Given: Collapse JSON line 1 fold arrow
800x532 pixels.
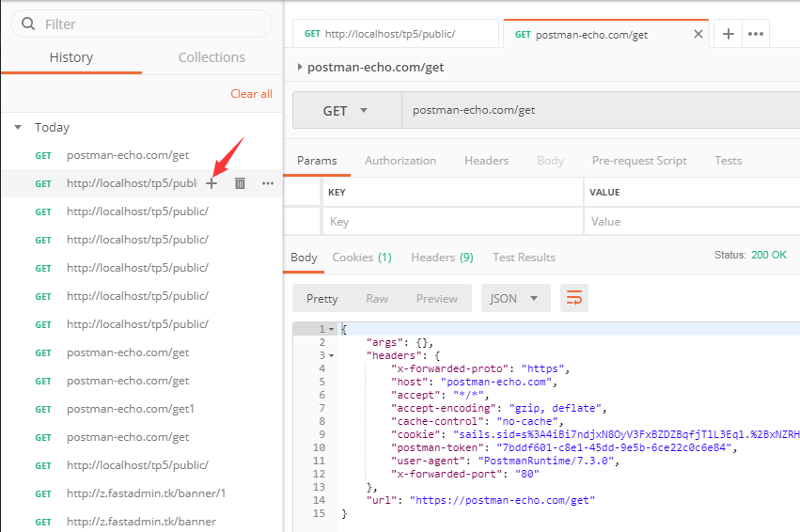Looking at the screenshot, I should [x=331, y=330].
